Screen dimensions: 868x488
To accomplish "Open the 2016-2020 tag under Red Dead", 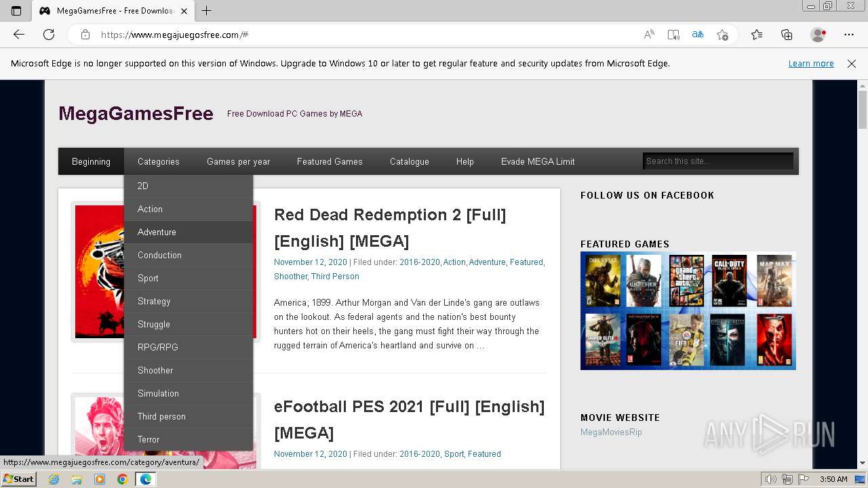I will tap(419, 262).
